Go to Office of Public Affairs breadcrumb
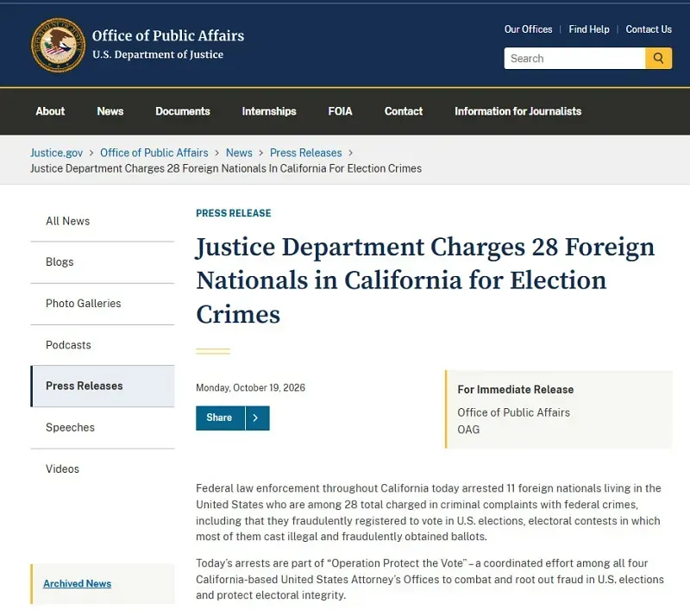The height and width of the screenshot is (616, 690). click(x=154, y=153)
